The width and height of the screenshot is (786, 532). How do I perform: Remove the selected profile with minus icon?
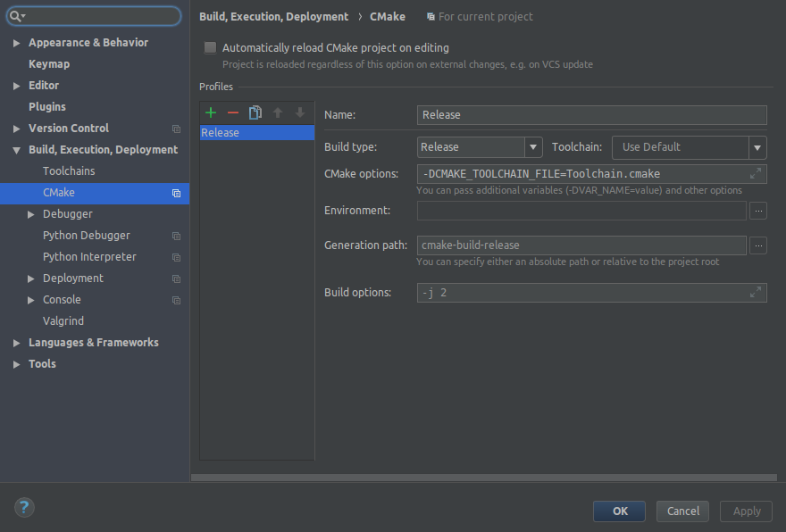[x=232, y=112]
